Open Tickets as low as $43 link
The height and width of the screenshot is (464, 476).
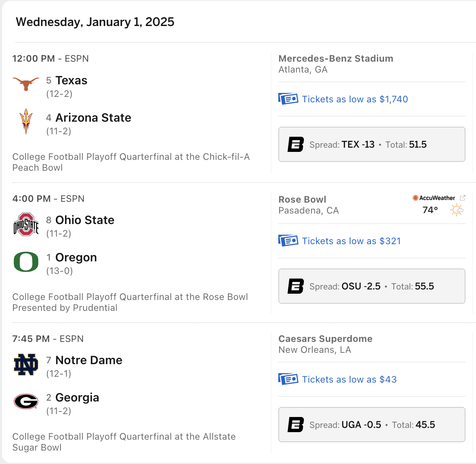coord(349,379)
